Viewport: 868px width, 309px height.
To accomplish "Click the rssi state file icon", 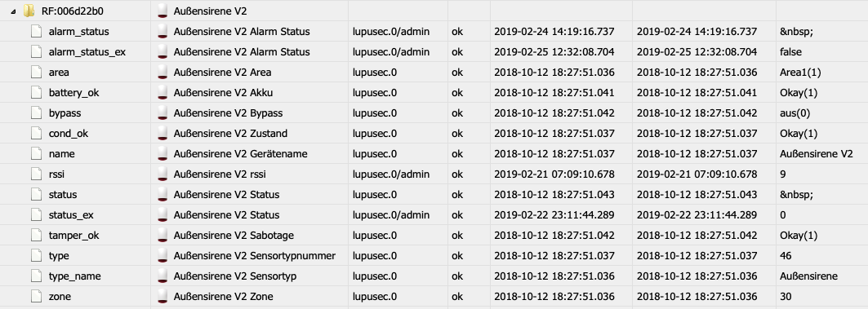I will [37, 174].
